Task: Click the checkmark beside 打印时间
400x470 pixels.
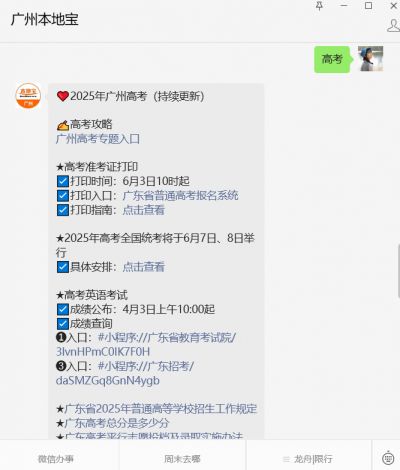Action: point(63,182)
